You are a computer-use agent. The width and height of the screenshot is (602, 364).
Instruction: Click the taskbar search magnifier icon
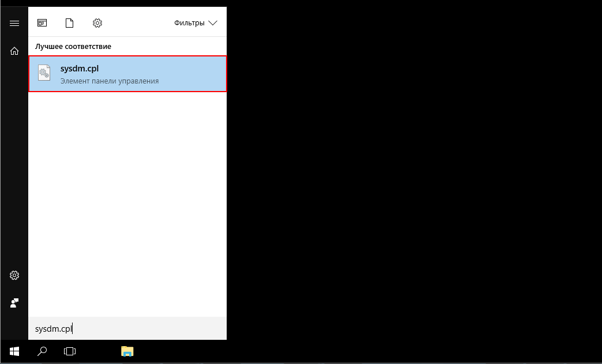(x=42, y=351)
